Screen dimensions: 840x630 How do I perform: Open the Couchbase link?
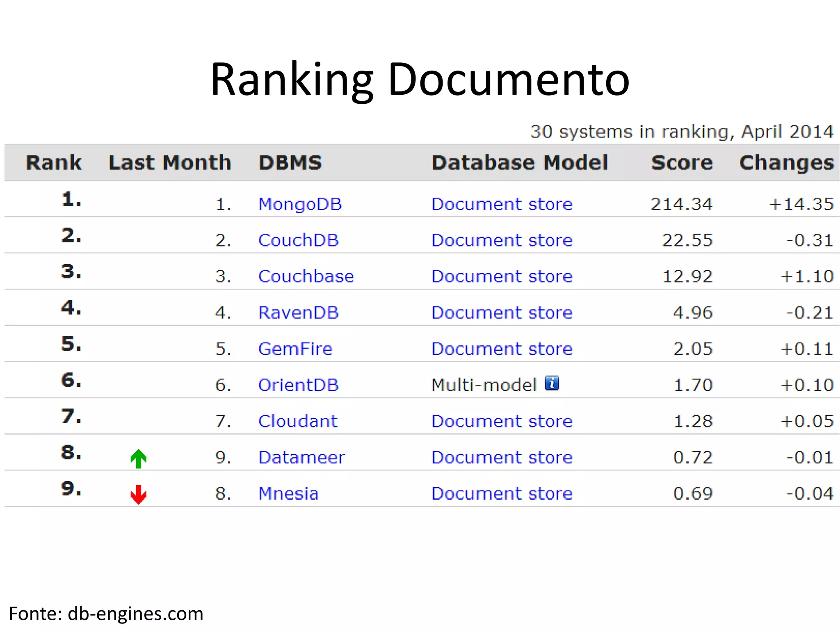pyautogui.click(x=306, y=276)
